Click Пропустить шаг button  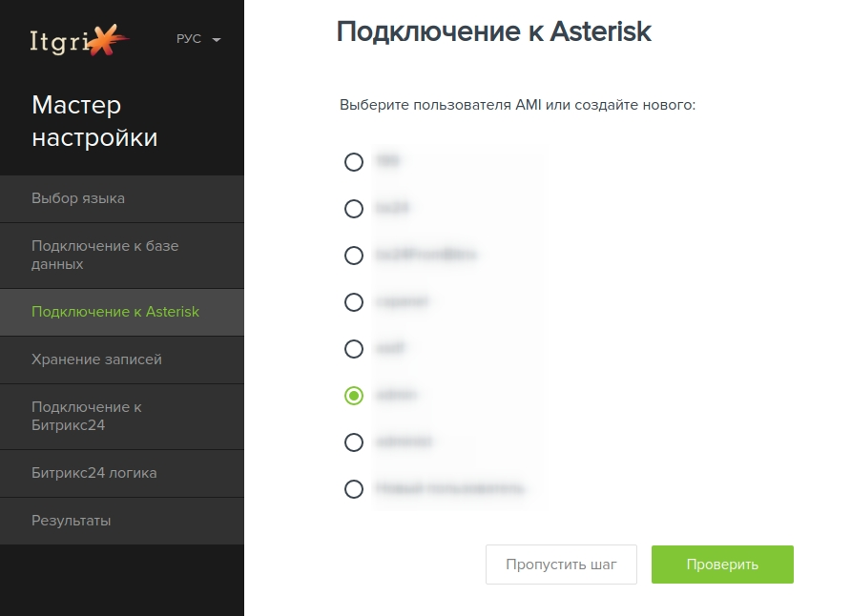click(561, 565)
